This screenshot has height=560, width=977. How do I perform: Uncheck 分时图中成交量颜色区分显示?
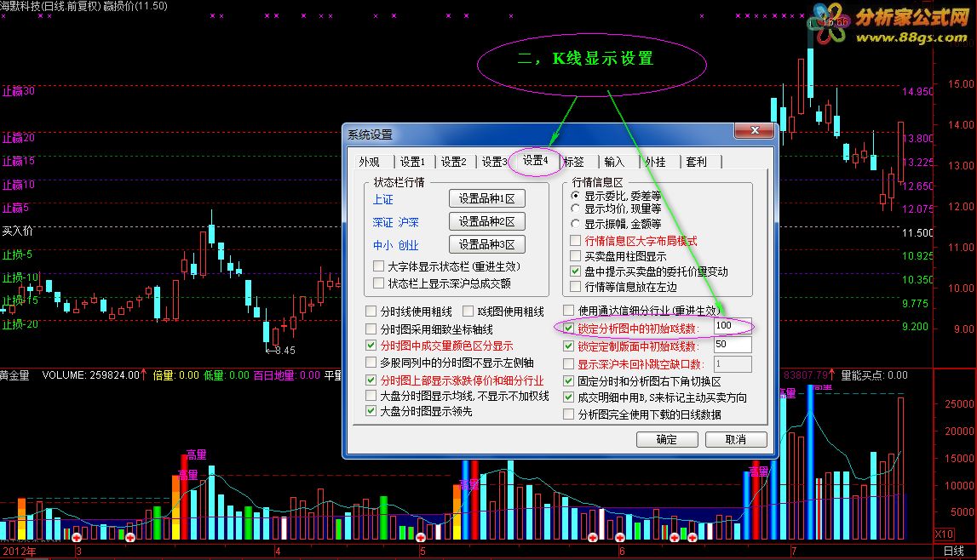pyautogui.click(x=371, y=346)
